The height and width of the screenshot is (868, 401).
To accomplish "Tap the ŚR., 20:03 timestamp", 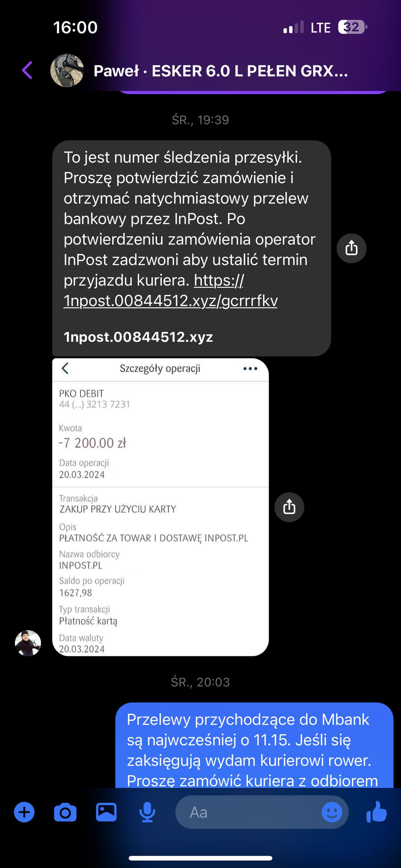I will coord(200,682).
